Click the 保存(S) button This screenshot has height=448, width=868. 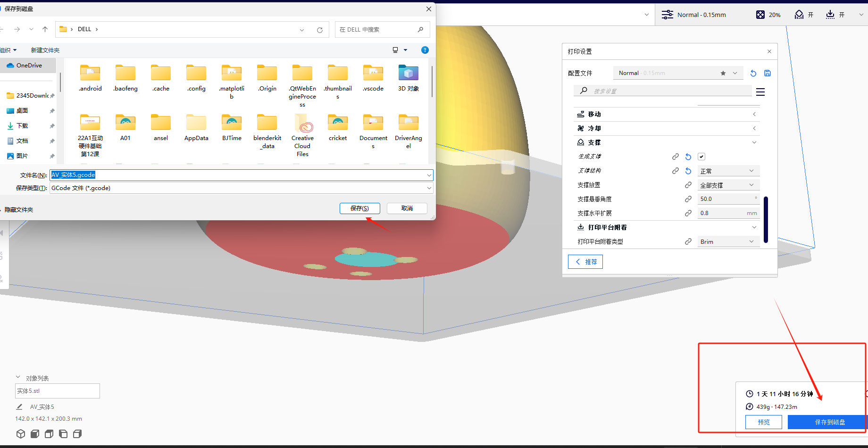360,208
